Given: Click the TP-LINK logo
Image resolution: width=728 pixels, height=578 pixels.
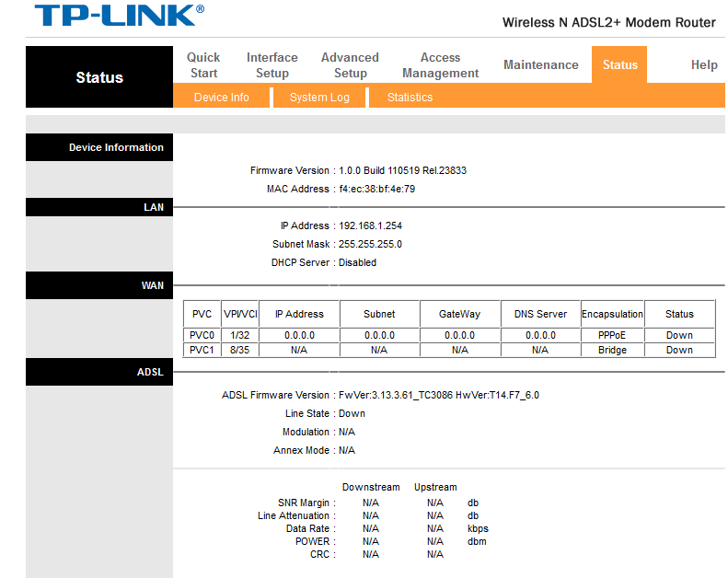Looking at the screenshot, I should tap(120, 17).
